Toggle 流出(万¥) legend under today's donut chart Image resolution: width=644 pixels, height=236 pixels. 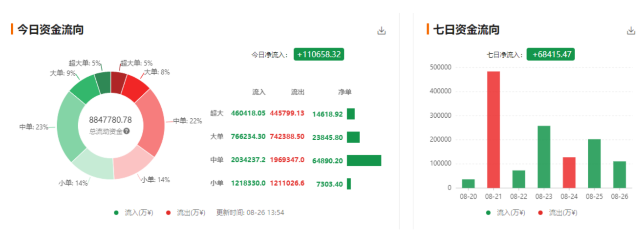click(x=185, y=213)
